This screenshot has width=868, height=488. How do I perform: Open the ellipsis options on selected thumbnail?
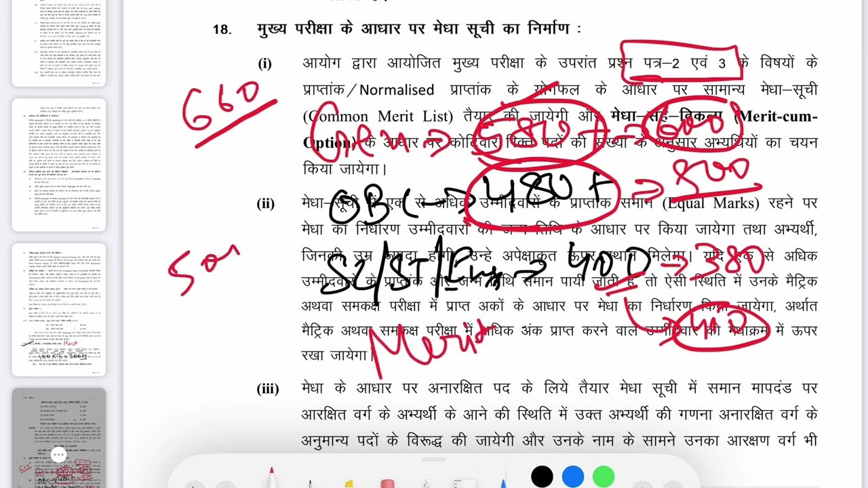[58, 455]
